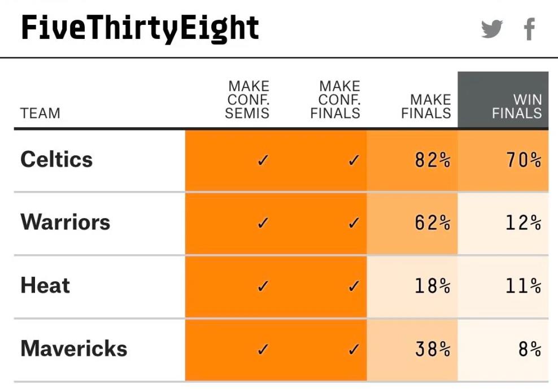Click the Celtics team name
The height and width of the screenshot is (392, 558).
56,159
